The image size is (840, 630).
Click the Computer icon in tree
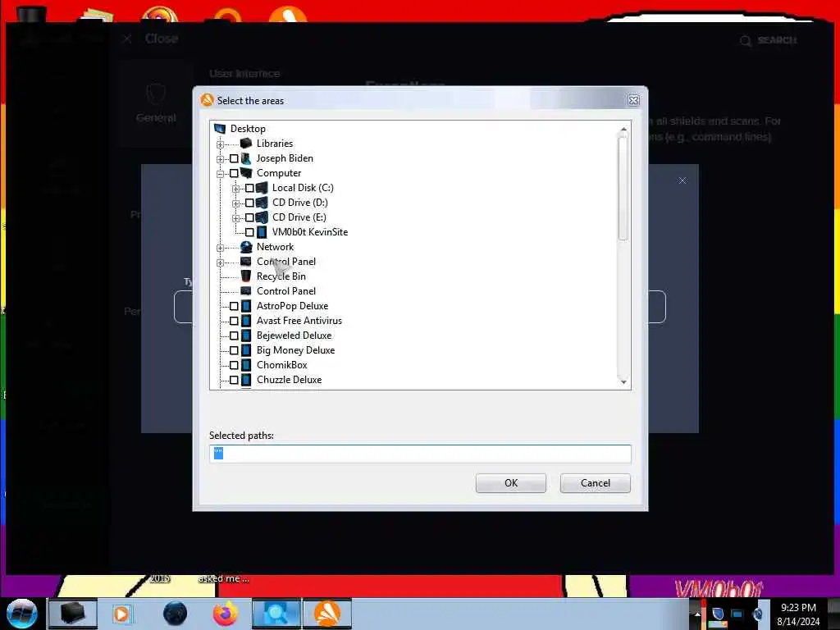(x=246, y=173)
